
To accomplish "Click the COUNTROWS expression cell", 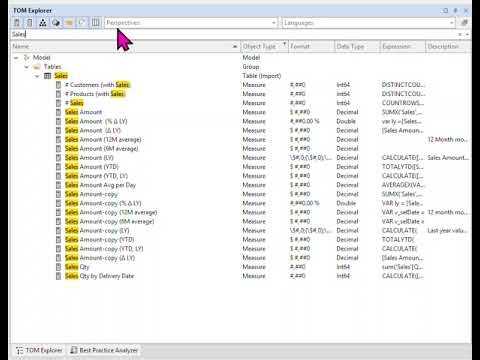I will tap(403, 103).
